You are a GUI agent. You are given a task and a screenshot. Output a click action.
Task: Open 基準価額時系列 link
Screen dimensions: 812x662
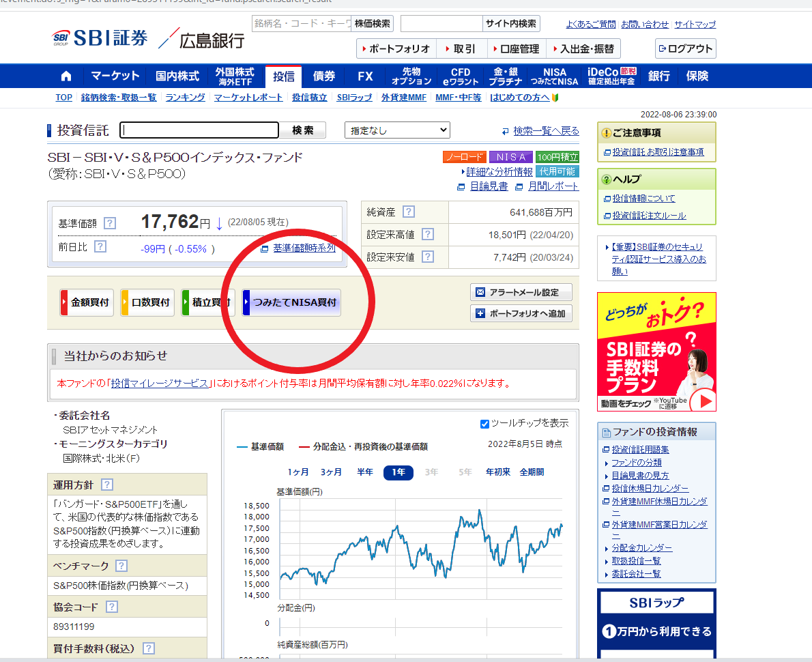(304, 248)
